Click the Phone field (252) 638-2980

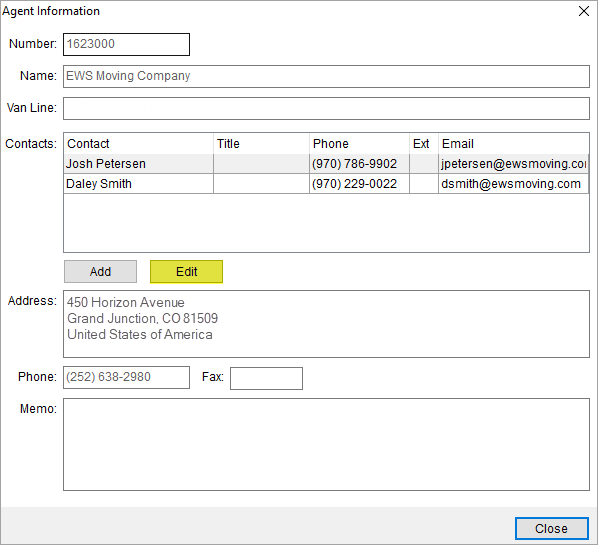click(x=126, y=378)
